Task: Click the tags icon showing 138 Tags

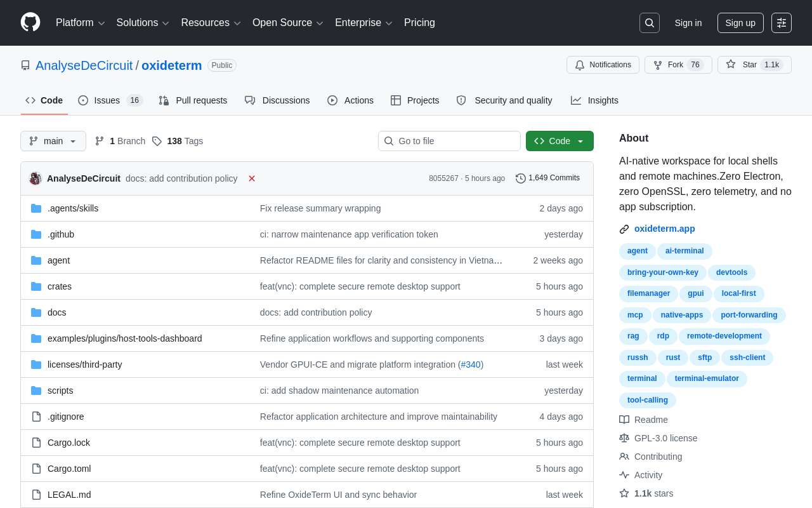Action: tap(157, 141)
